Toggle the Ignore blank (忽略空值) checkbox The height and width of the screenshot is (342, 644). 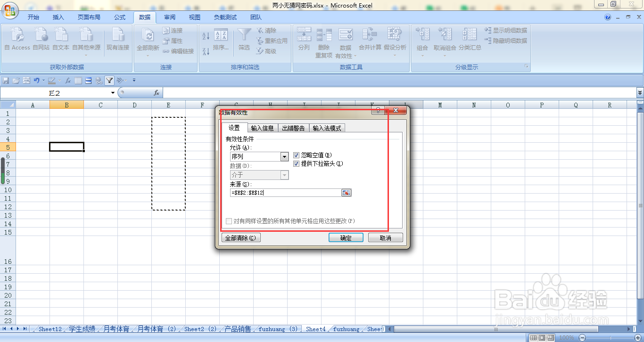pos(297,155)
